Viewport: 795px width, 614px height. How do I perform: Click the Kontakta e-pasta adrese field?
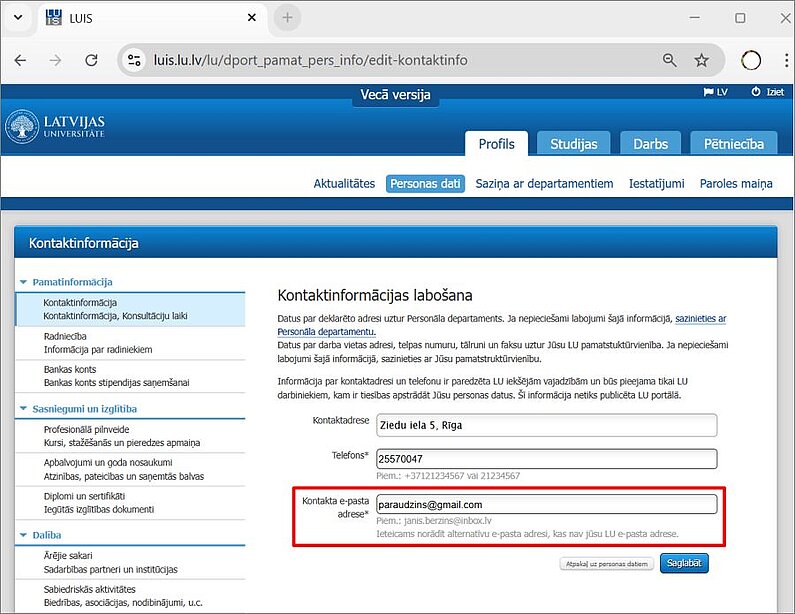click(546, 504)
